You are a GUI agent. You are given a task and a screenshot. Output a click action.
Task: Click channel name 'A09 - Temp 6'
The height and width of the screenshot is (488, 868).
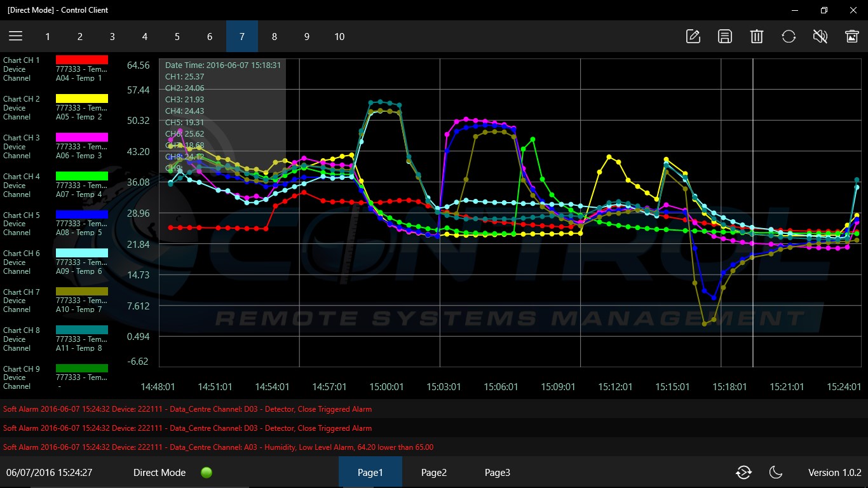[79, 271]
